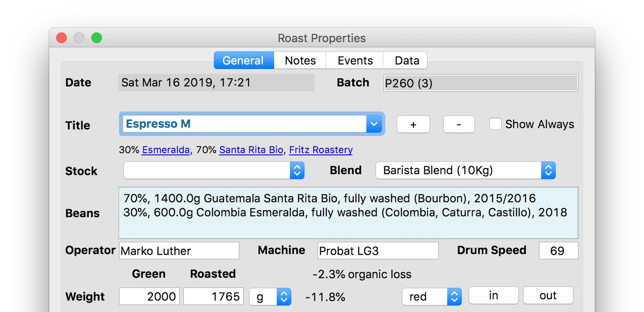
Task: Select the General tab
Action: [243, 61]
